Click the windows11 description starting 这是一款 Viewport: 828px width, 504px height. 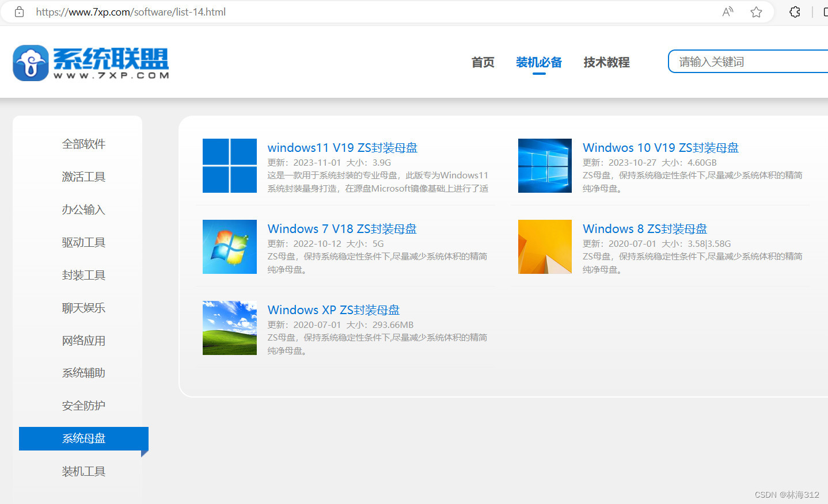point(378,182)
